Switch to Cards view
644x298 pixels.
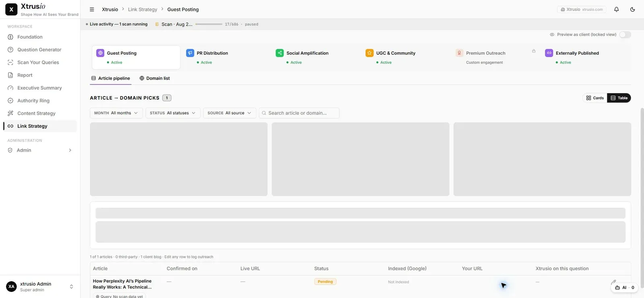tap(595, 98)
